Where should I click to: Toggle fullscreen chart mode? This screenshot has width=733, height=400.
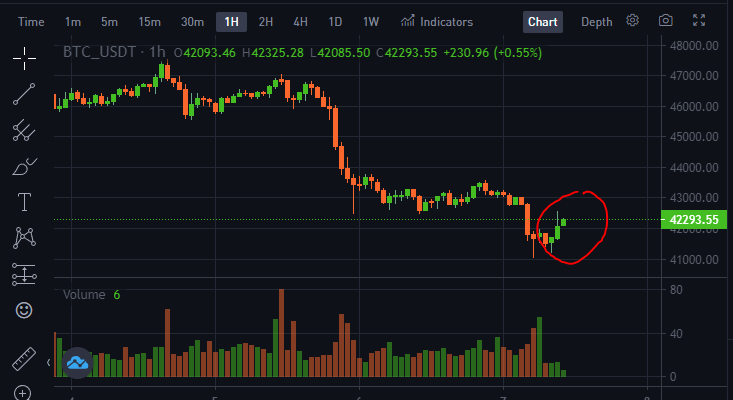699,20
